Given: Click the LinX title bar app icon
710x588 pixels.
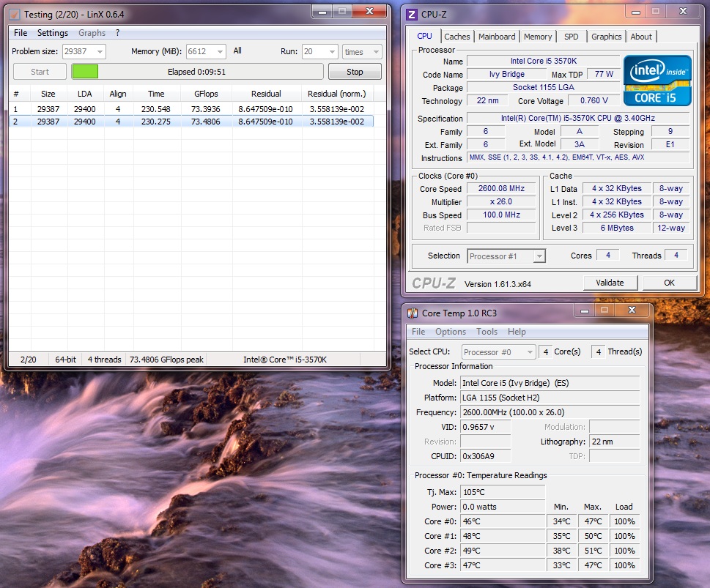Looking at the screenshot, I should point(15,15).
